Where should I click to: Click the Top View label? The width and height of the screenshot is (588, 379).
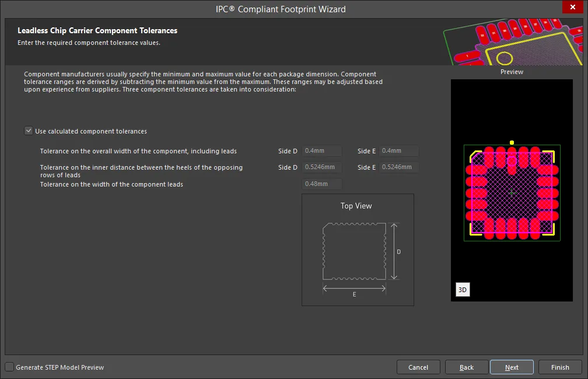coord(356,206)
